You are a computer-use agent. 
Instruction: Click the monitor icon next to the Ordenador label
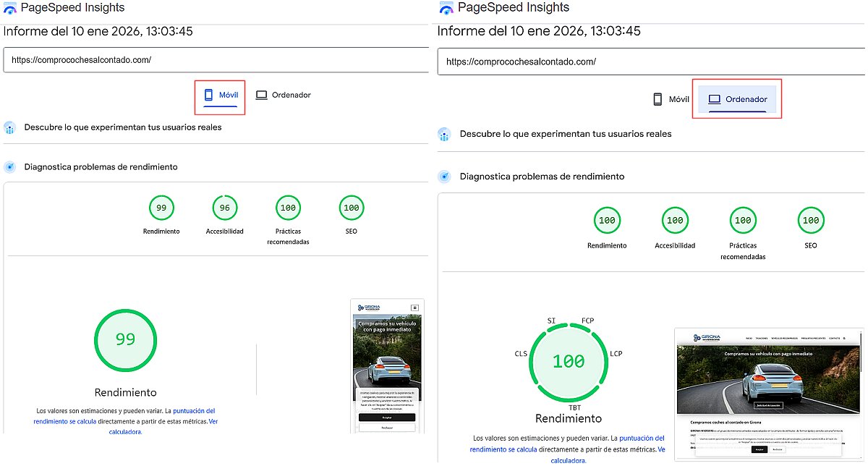(260, 95)
